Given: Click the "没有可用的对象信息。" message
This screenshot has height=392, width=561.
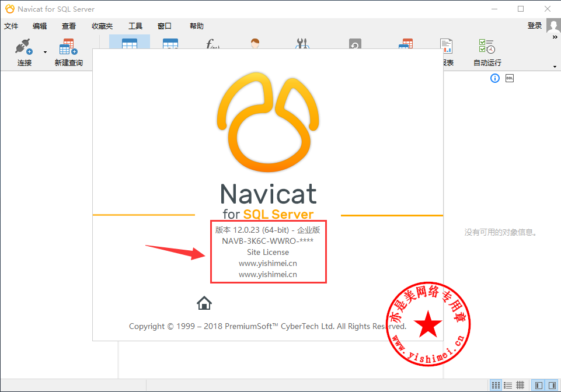Looking at the screenshot, I should 500,233.
